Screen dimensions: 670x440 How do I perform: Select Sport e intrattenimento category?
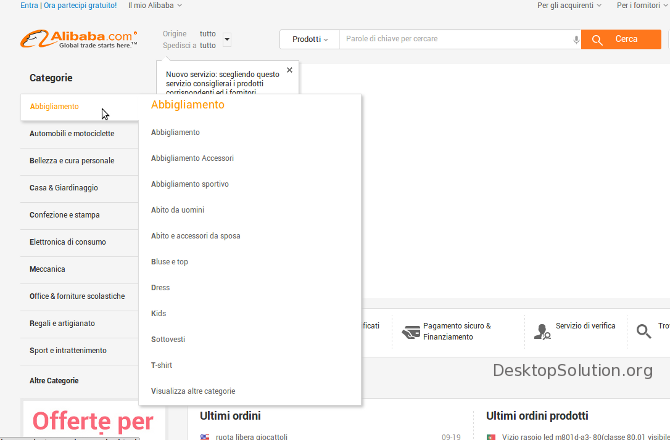pos(79,350)
